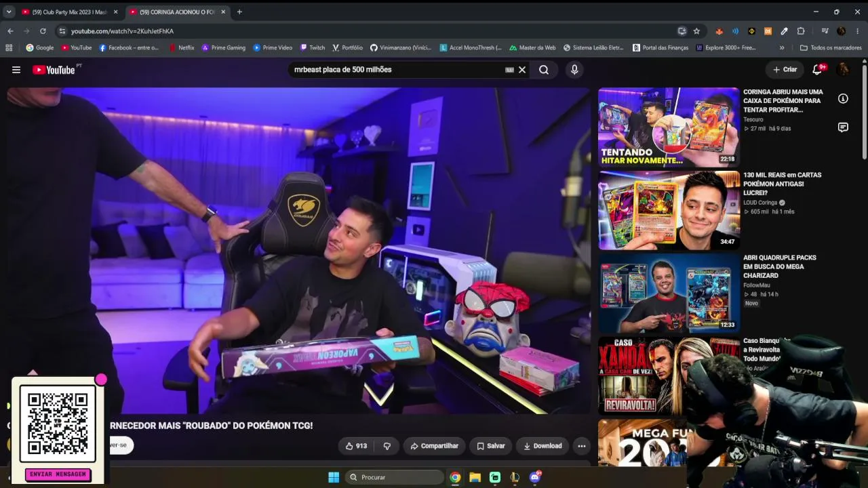Viewport: 868px width, 488px height.
Task: Open the Portal das Finanças bookmark
Action: (x=660, y=48)
